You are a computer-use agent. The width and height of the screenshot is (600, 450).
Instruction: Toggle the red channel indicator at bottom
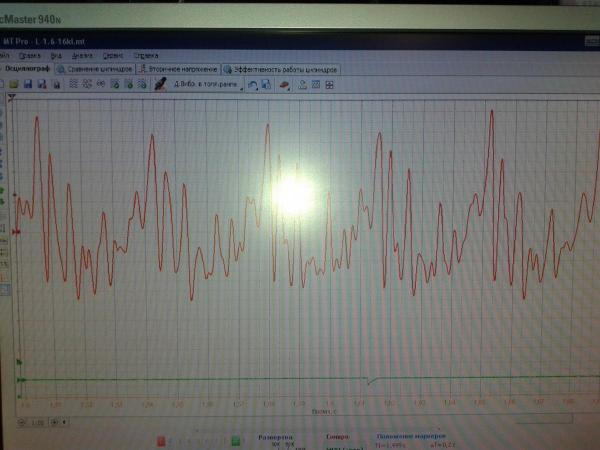pos(161,442)
